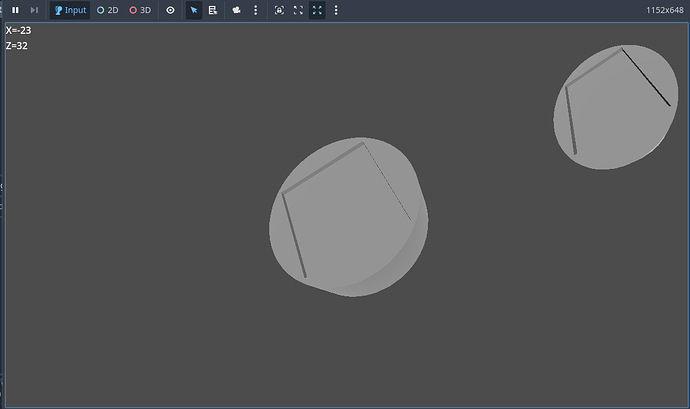Click the keep aspect ratio icon
Viewport: 690px width, 409px height.
click(298, 10)
